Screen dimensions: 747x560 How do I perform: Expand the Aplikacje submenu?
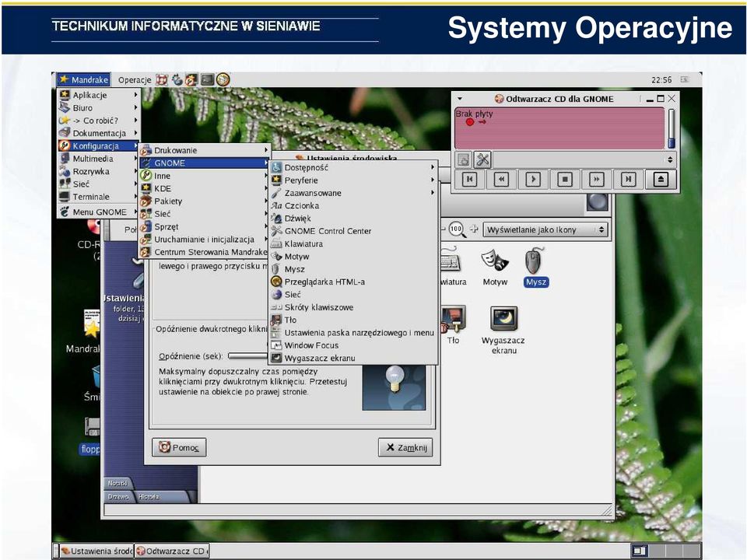coord(99,95)
